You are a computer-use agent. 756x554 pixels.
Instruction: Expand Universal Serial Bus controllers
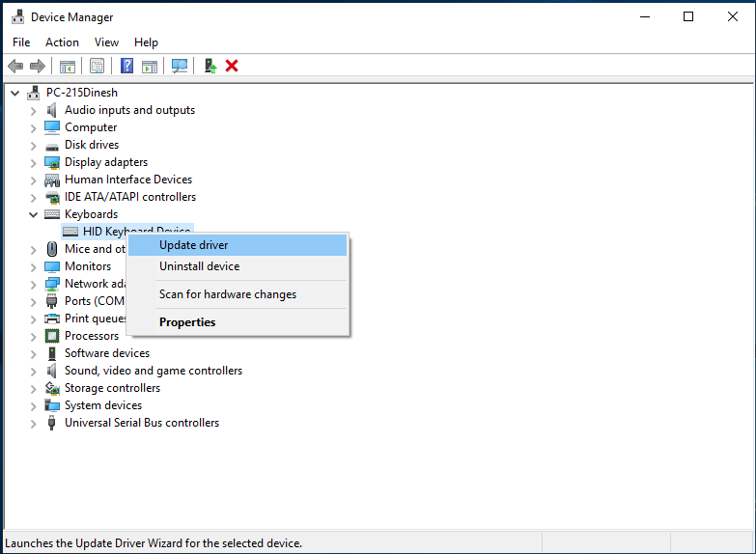[x=33, y=424]
